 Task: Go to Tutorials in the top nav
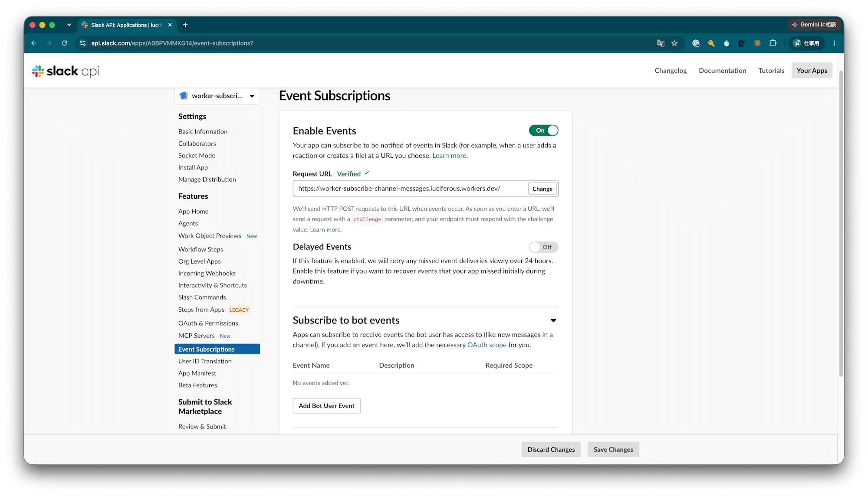point(771,71)
